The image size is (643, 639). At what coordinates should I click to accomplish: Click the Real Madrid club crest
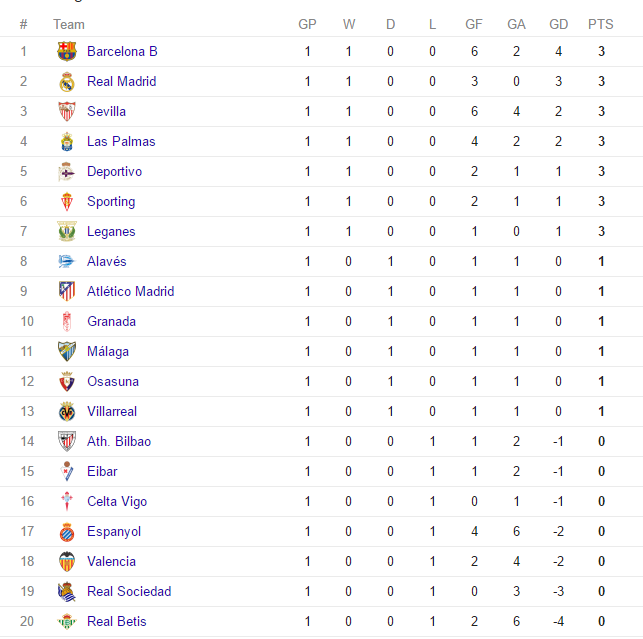point(67,81)
